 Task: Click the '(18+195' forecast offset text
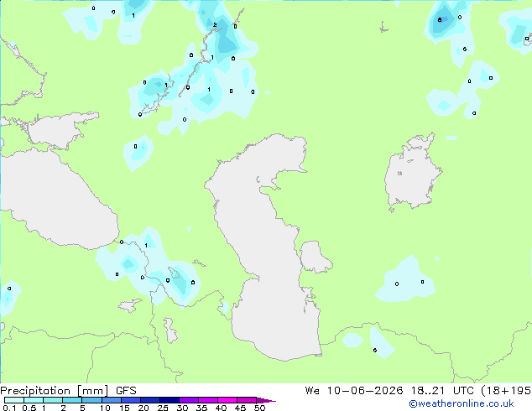pos(507,391)
